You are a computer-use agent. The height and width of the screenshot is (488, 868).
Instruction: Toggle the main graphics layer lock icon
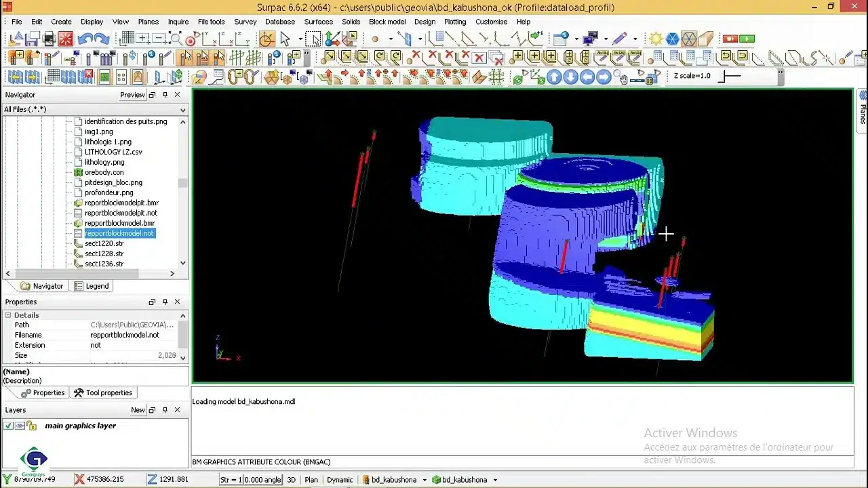pyautogui.click(x=31, y=426)
